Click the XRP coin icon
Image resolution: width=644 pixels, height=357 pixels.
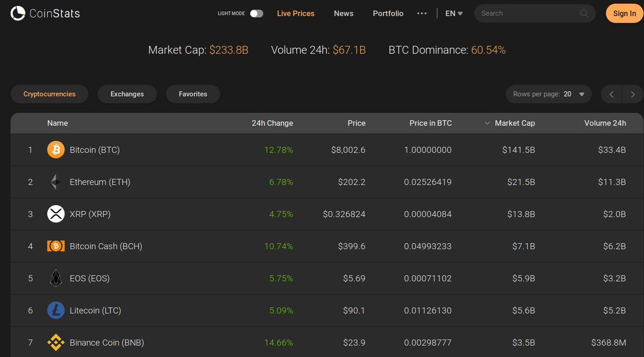pyautogui.click(x=56, y=214)
